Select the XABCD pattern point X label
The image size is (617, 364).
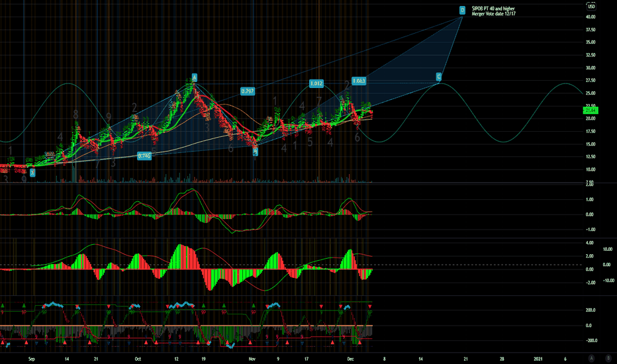pos(32,172)
